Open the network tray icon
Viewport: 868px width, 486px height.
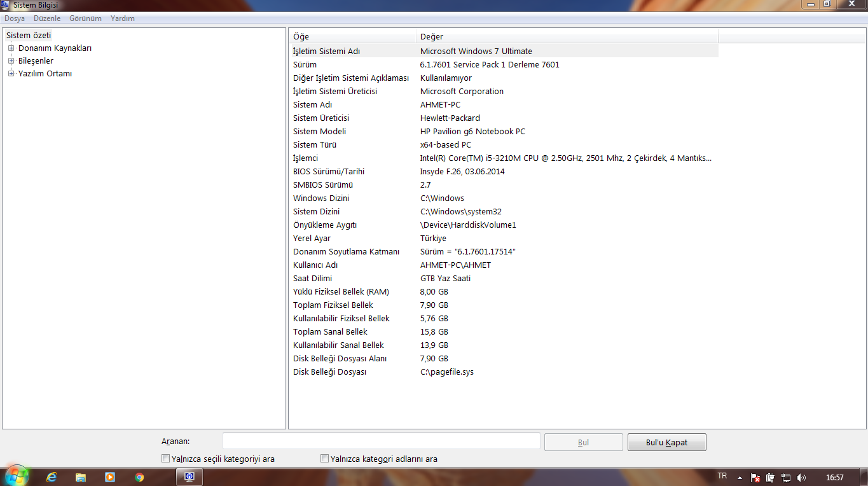coord(786,478)
